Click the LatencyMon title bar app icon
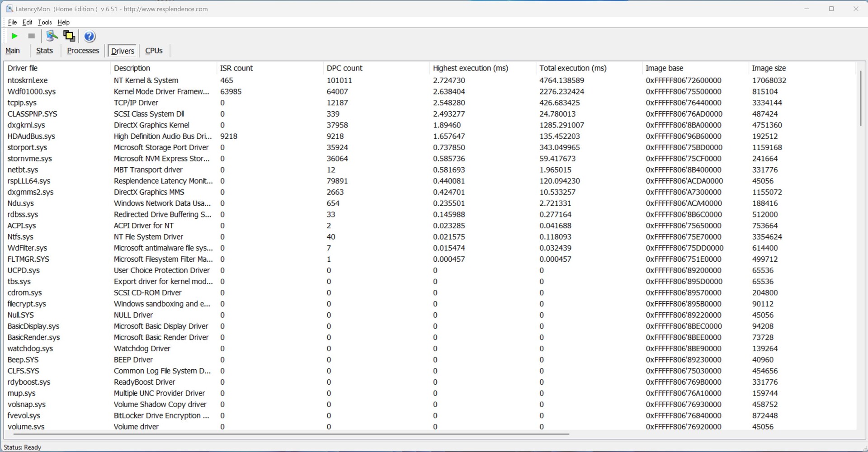 pos(9,9)
